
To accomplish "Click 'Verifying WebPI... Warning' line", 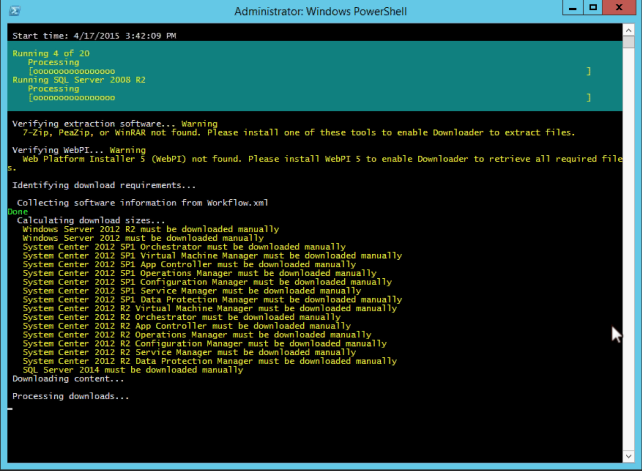I will tap(79, 150).
